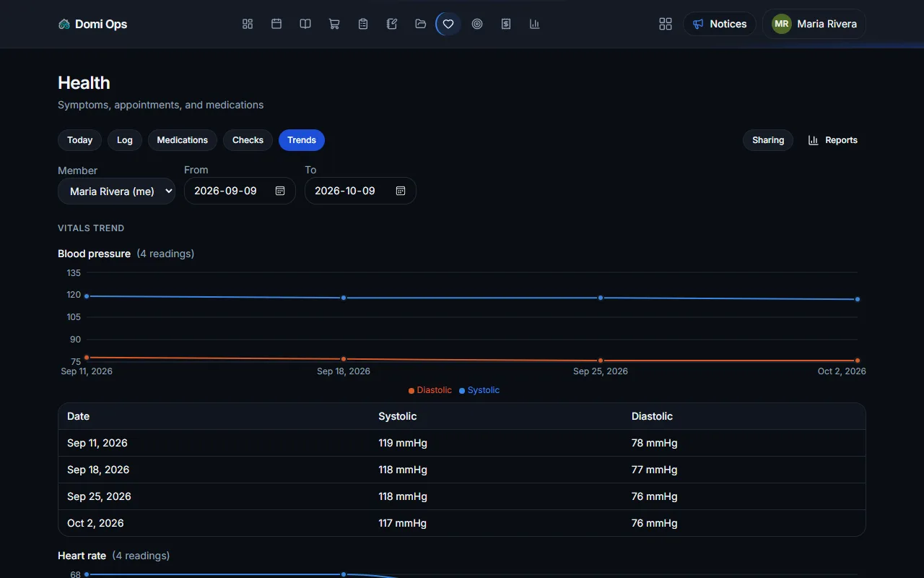Switch to the Checks tab

(248, 140)
